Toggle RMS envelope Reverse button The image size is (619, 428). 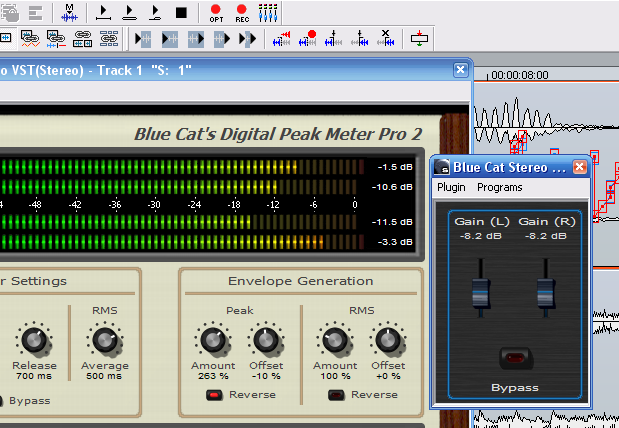pyautogui.click(x=336, y=395)
